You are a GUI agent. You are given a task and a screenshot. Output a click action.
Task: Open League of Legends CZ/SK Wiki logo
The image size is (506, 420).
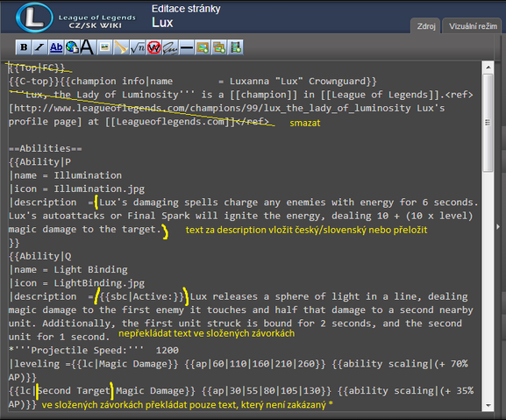[76, 18]
